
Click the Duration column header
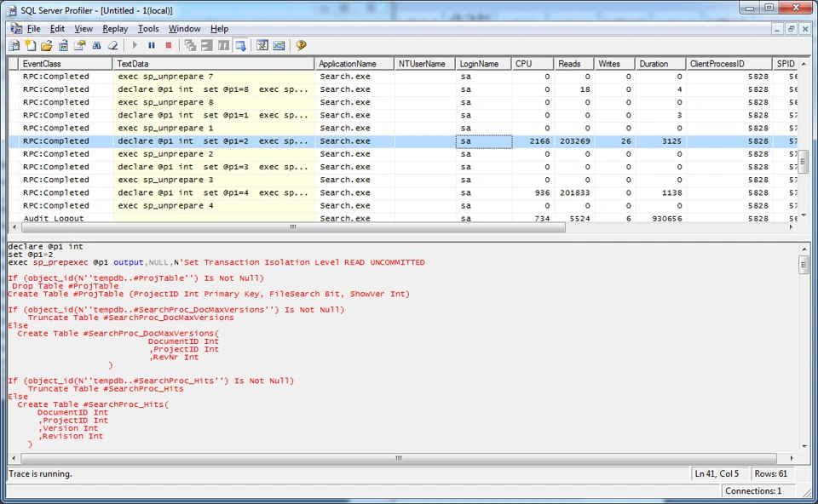660,64
